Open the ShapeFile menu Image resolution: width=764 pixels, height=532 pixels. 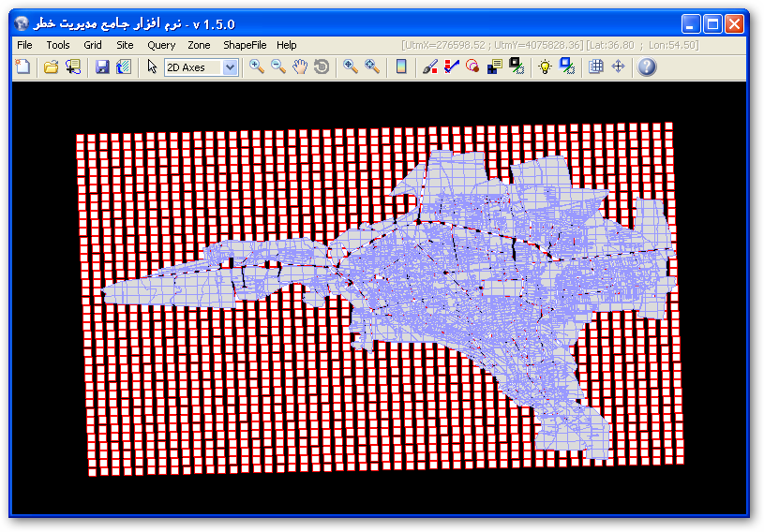(x=245, y=45)
